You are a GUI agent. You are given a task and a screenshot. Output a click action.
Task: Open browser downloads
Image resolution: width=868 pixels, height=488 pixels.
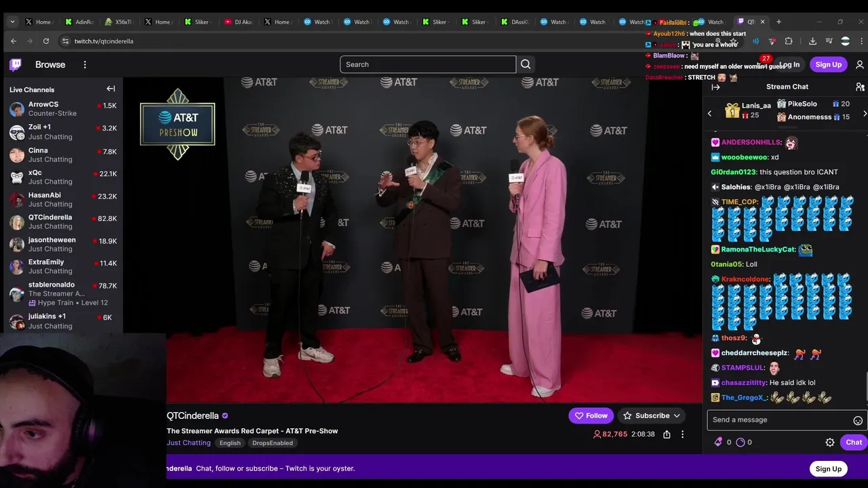(x=812, y=41)
